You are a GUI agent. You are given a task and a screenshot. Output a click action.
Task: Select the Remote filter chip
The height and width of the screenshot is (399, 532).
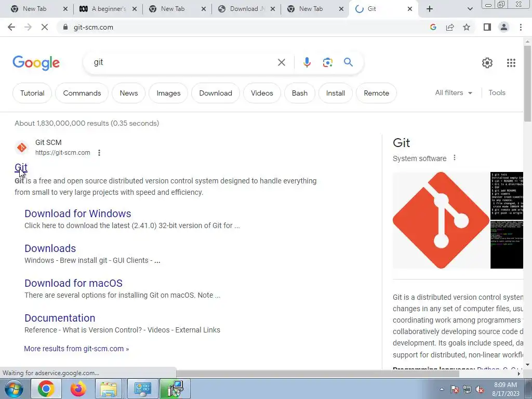coord(376,93)
